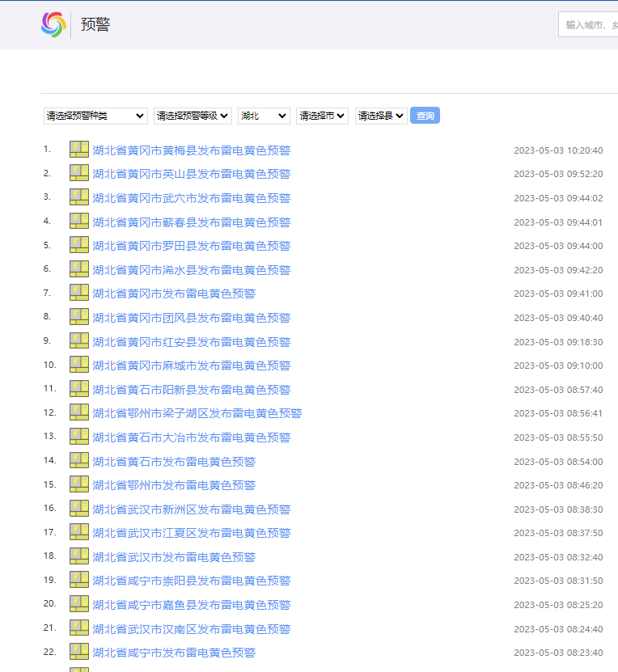Click lightning icon beside 梁子湖区 warning
Viewport: 618px width, 672px height.
pos(78,412)
